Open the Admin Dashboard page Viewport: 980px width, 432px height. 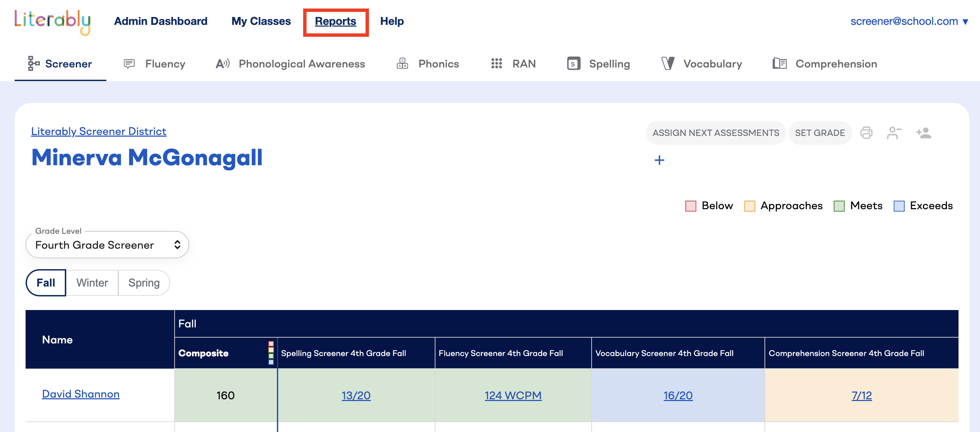click(161, 21)
